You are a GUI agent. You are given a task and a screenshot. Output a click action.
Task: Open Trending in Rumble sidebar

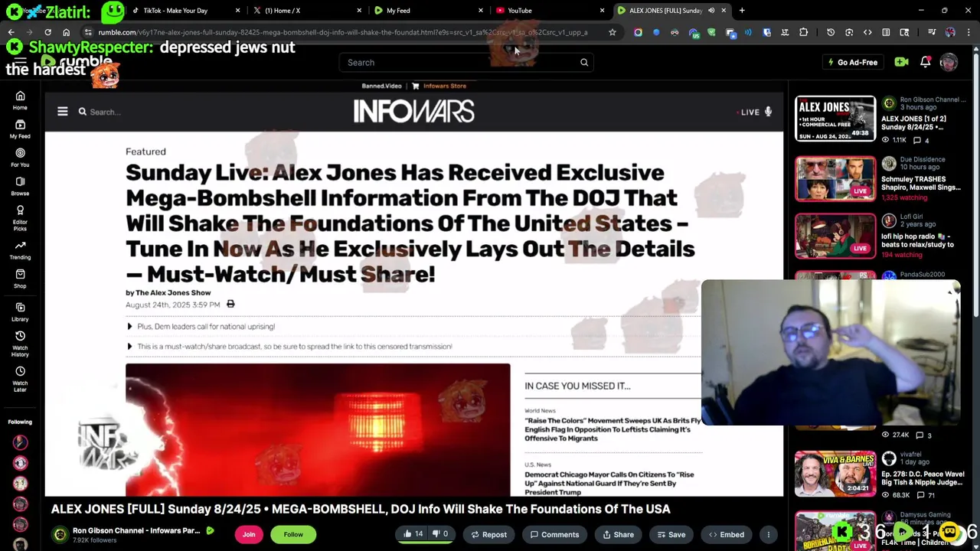tap(20, 250)
